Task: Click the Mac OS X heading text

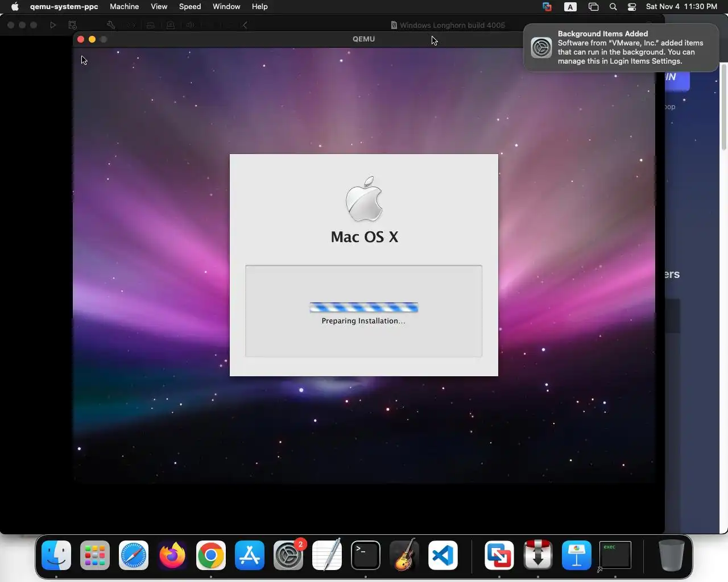Action: pos(365,237)
